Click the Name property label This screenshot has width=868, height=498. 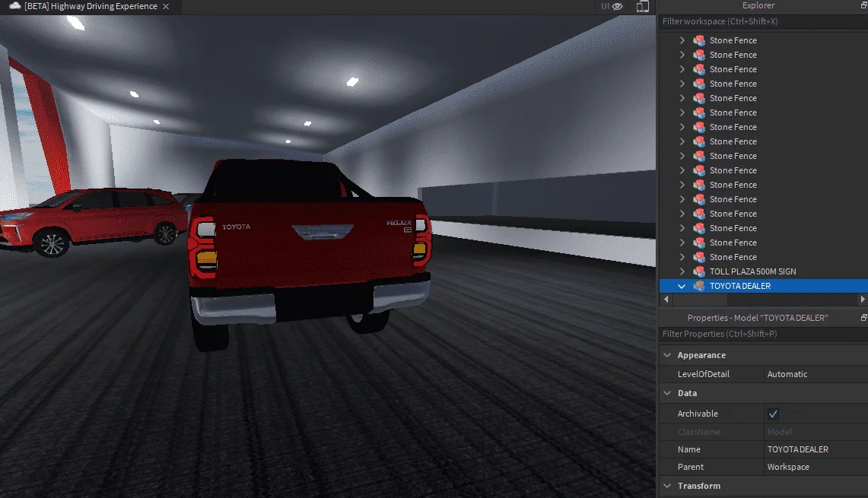coord(688,449)
